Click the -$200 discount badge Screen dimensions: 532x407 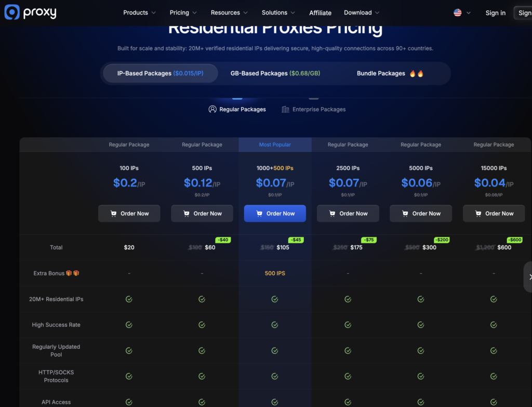click(442, 240)
